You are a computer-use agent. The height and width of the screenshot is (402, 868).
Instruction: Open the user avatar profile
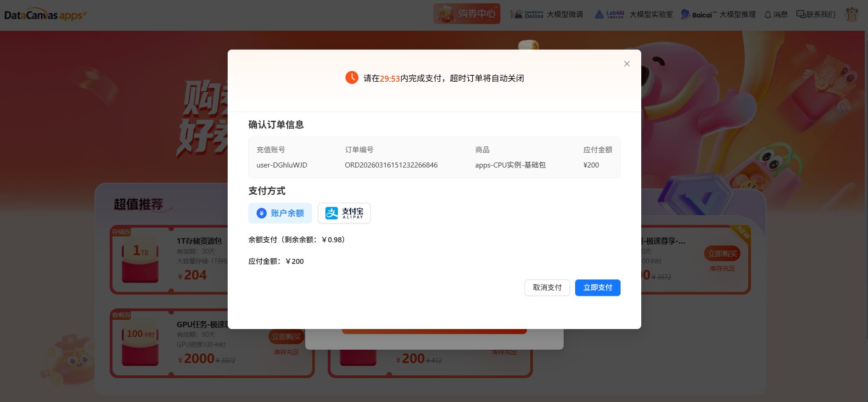click(x=851, y=14)
